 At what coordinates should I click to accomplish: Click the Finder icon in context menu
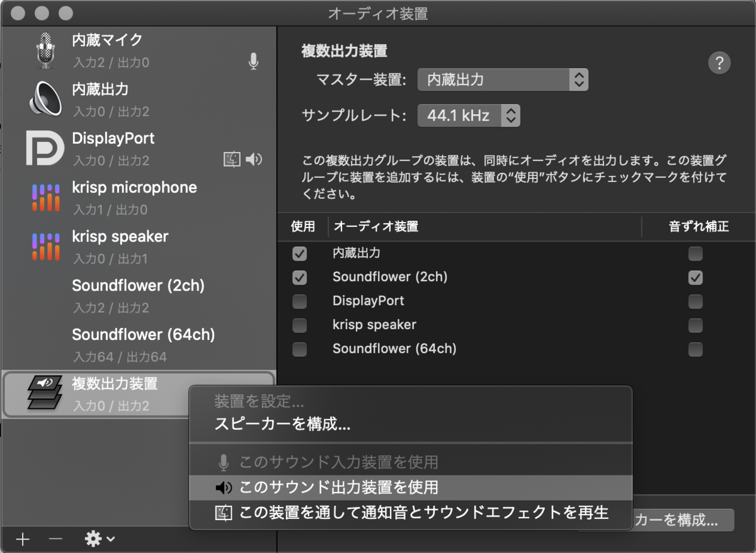tap(224, 513)
